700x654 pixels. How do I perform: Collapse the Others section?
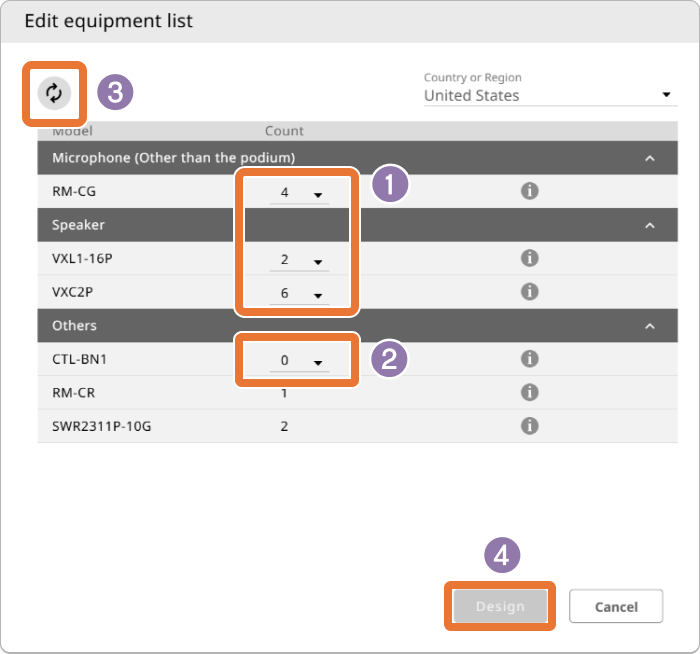click(650, 326)
